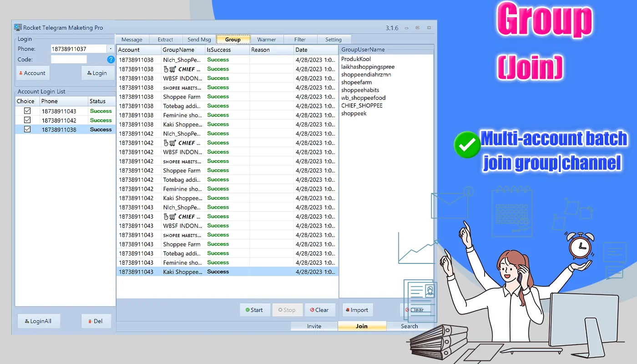Viewport: 637px width, 364px height.
Task: Click the Code input field
Action: pos(69,60)
